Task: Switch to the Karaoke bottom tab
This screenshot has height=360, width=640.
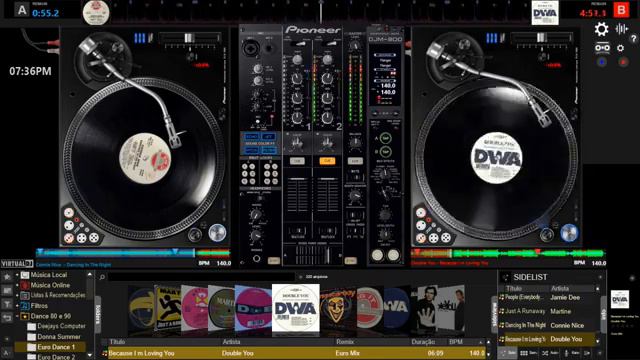Action: (x=571, y=353)
